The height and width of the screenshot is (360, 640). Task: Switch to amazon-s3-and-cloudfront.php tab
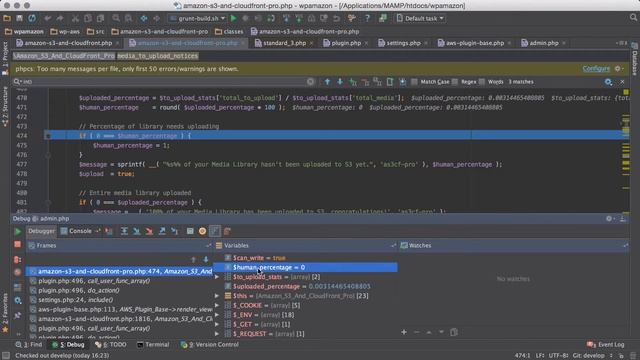pyautogui.click(x=67, y=43)
